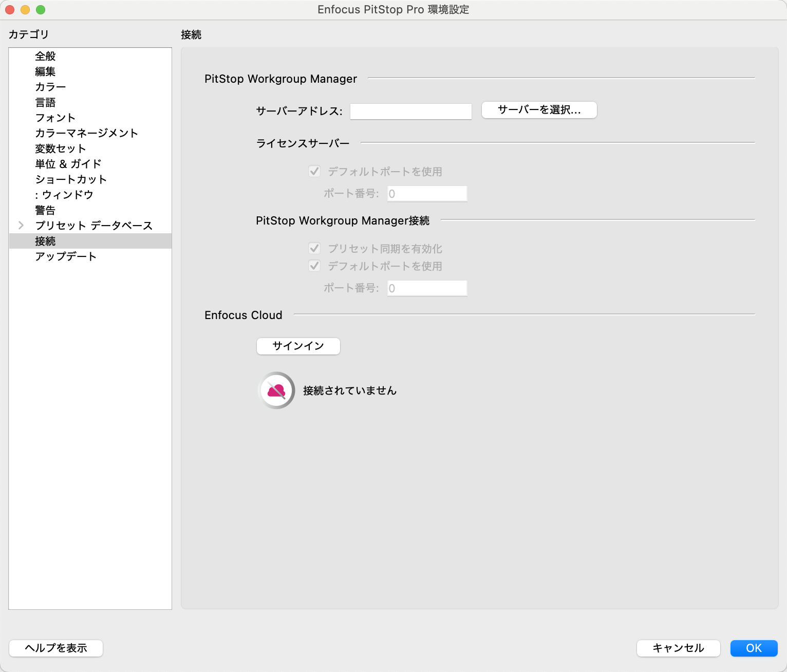
Task: Click the ヘルプを表示 button
Action: [x=56, y=648]
